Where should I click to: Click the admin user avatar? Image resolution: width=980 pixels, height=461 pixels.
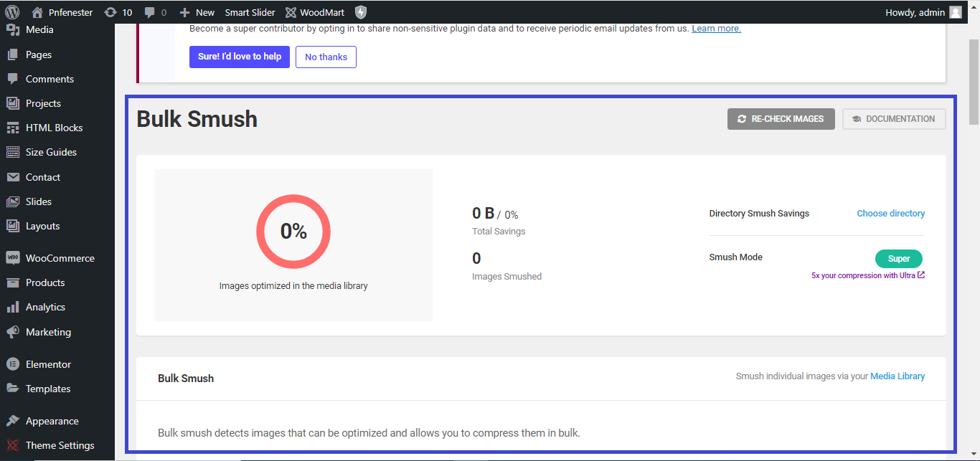(x=956, y=12)
